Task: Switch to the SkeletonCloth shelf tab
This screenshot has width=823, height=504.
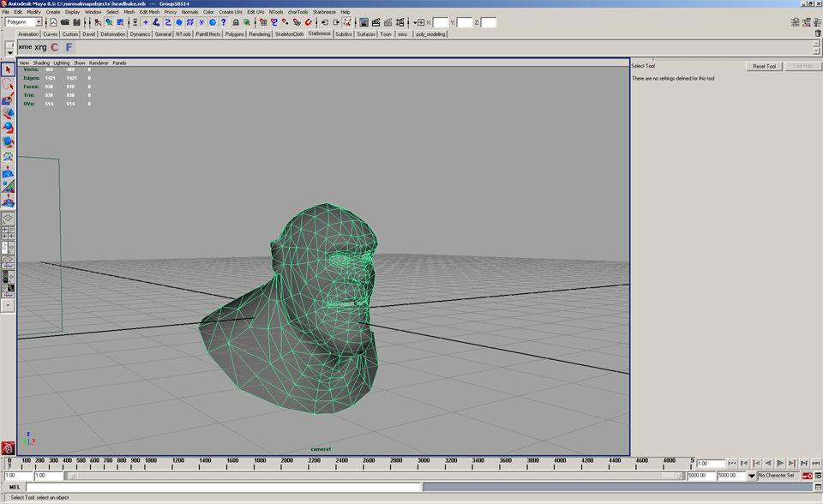Action: (289, 34)
